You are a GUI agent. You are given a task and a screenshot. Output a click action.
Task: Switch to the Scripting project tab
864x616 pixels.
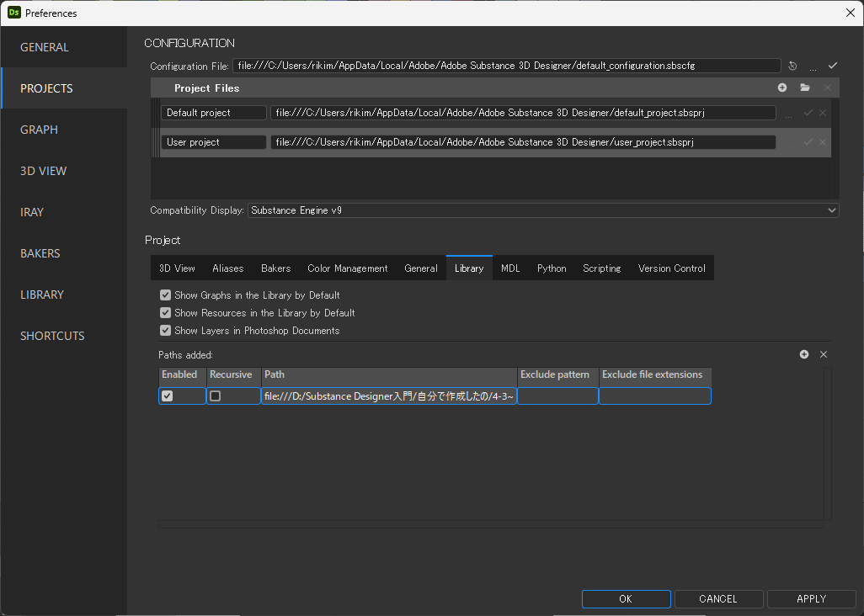(x=602, y=268)
